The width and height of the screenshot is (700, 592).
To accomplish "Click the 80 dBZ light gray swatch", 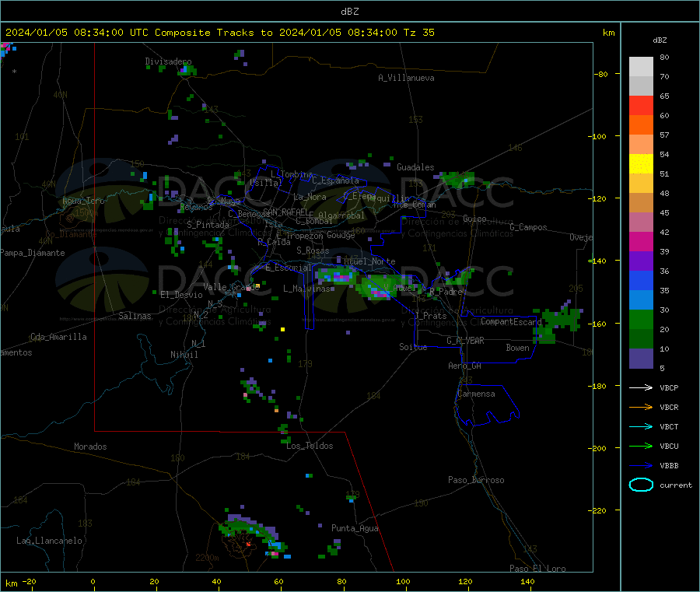I will 641,66.
